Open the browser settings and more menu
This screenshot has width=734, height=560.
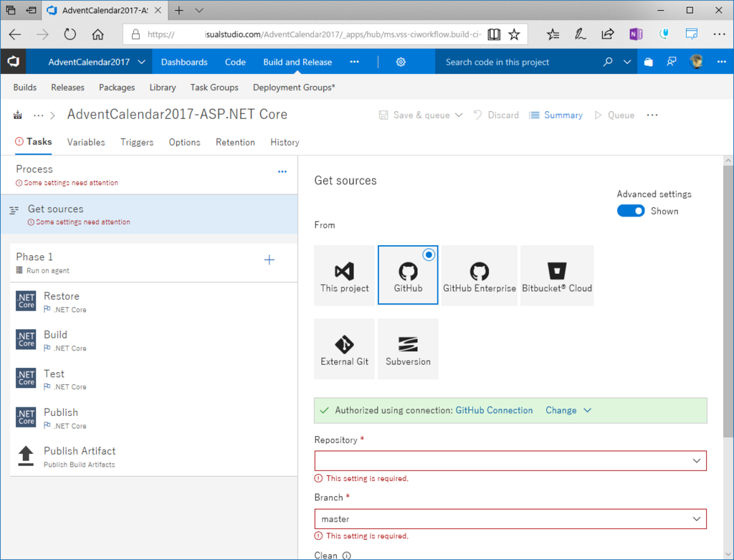click(719, 34)
